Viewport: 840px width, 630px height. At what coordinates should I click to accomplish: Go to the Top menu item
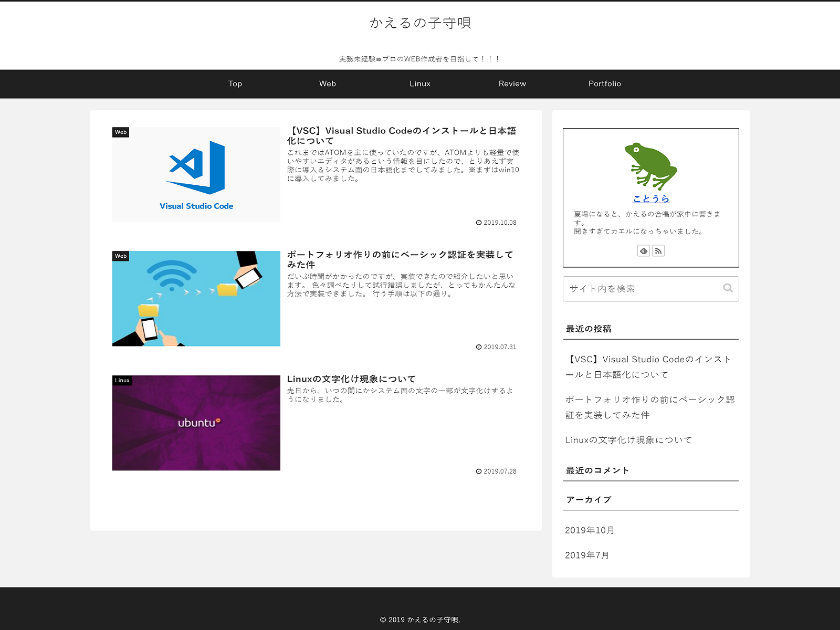(235, 84)
